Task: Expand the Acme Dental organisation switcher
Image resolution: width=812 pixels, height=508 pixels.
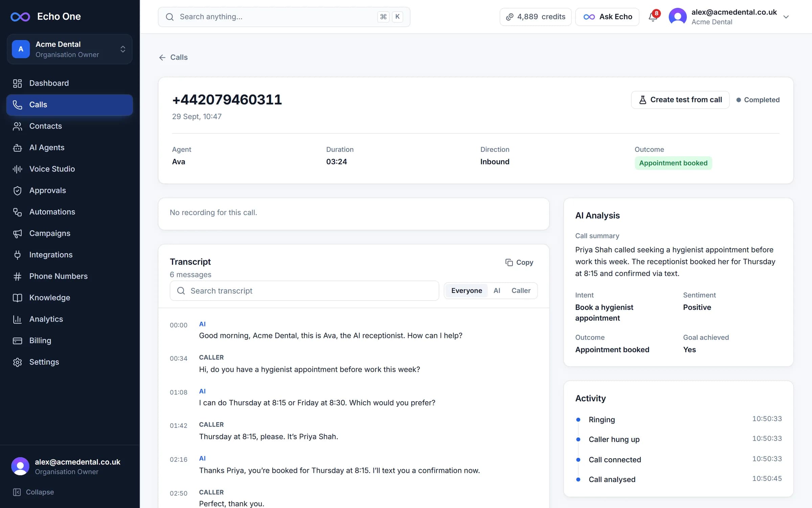Action: (x=69, y=49)
